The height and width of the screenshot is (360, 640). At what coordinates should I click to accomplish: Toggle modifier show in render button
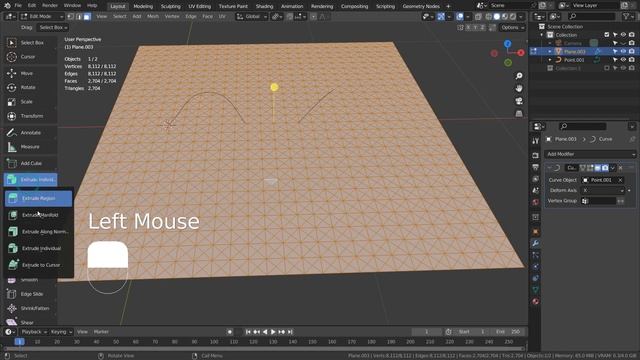click(x=605, y=168)
